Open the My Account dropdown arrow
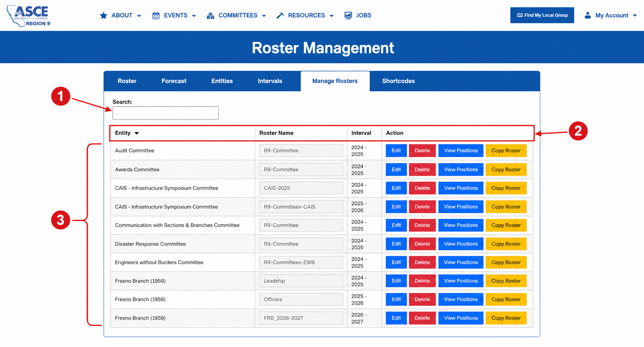Viewport: 644px width, 347px height. [x=635, y=16]
